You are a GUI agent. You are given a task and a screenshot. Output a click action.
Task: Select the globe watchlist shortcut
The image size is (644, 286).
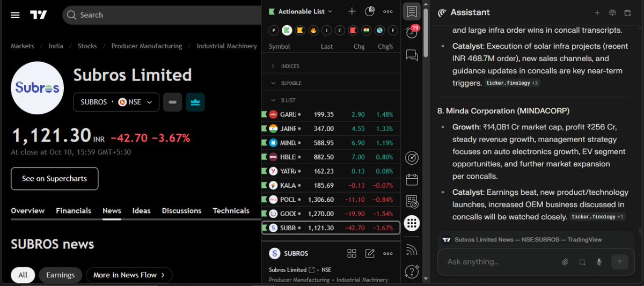[380, 30]
